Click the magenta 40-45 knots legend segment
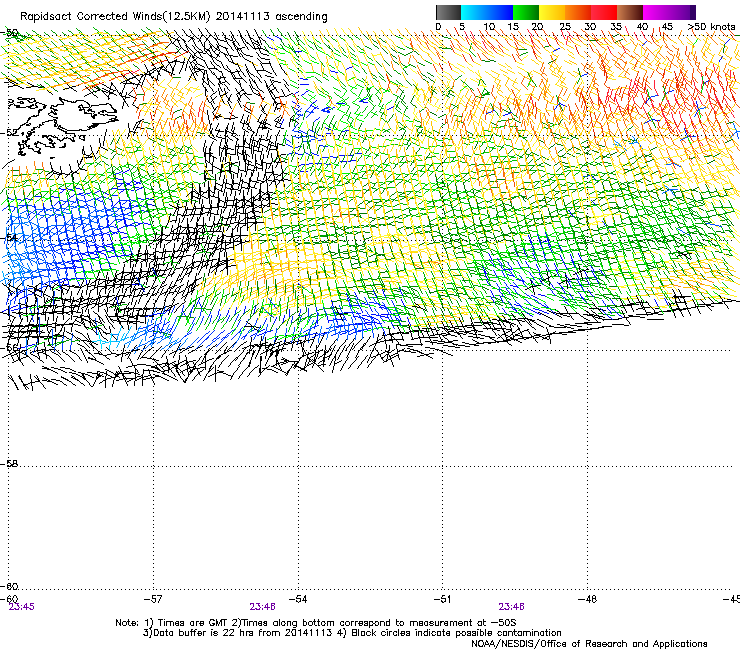Screen dimensions: 740x650 click(656, 12)
